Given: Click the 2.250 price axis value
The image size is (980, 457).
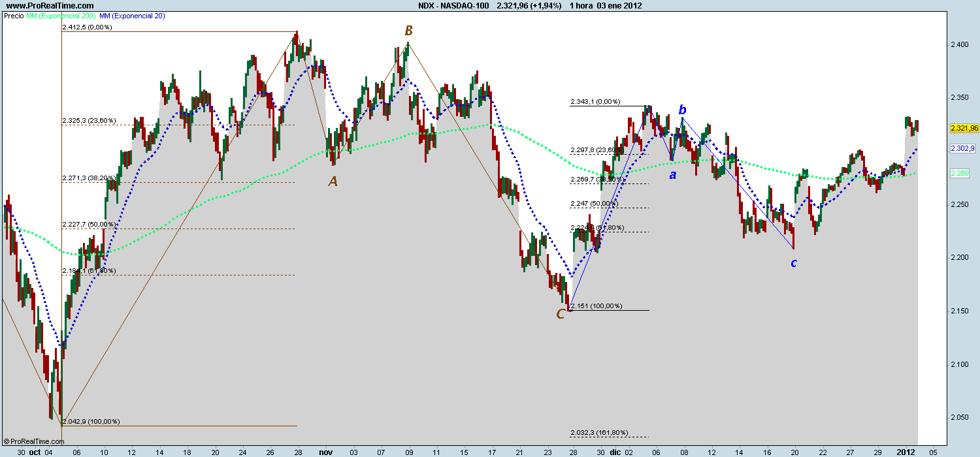Looking at the screenshot, I should pos(960,204).
